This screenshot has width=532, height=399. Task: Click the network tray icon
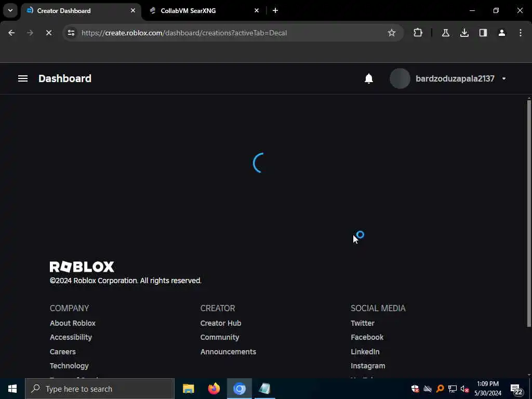tap(453, 389)
